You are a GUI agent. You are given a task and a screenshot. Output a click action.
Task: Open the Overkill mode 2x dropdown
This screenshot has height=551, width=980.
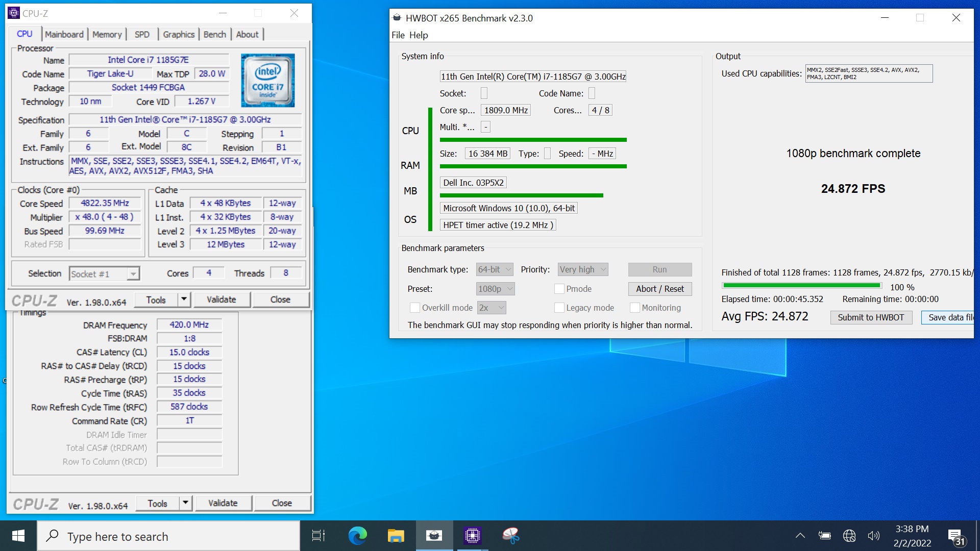tap(492, 308)
